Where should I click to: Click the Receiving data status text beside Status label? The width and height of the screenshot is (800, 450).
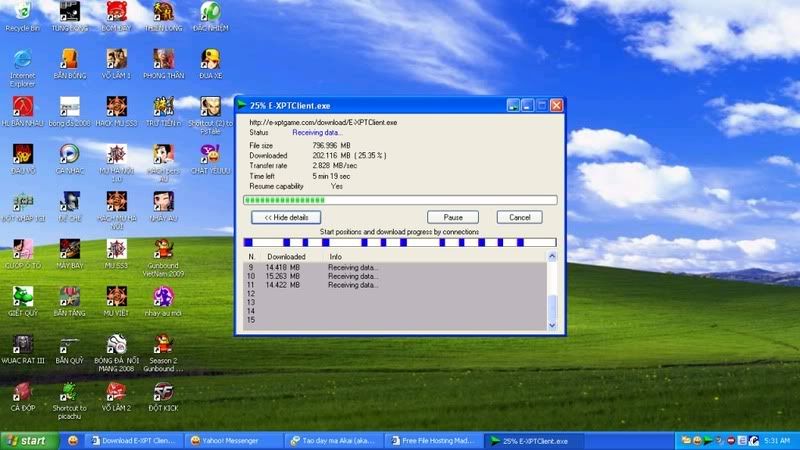[317, 133]
